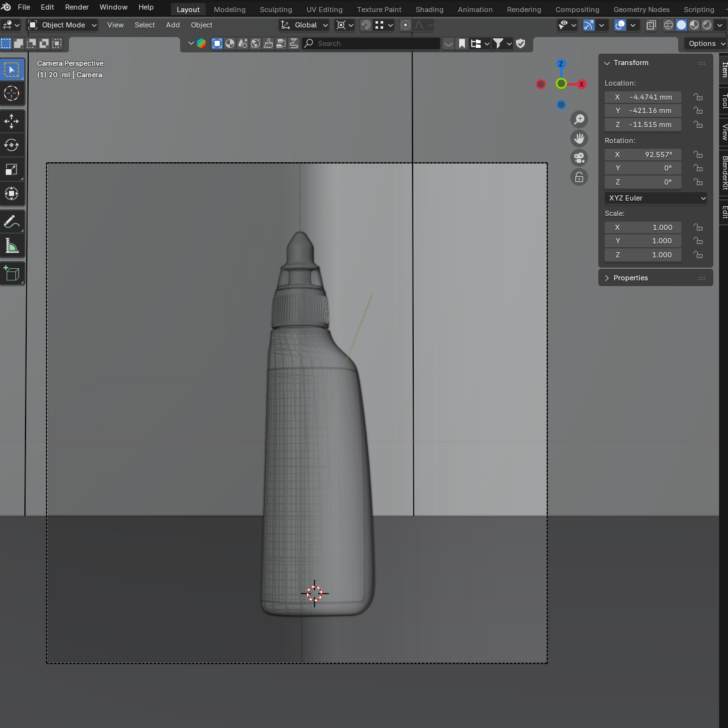The width and height of the screenshot is (728, 728).
Task: Activate the 3D Cursor tool
Action: point(11,94)
